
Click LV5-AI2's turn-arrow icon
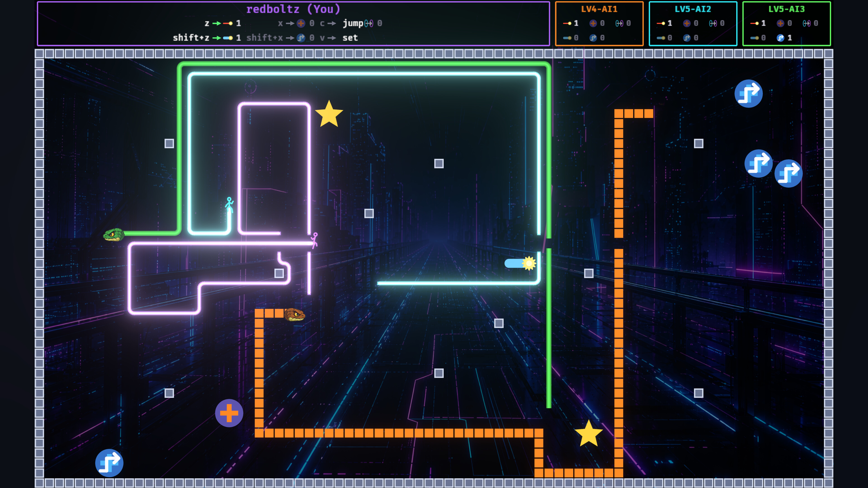pyautogui.click(x=687, y=38)
